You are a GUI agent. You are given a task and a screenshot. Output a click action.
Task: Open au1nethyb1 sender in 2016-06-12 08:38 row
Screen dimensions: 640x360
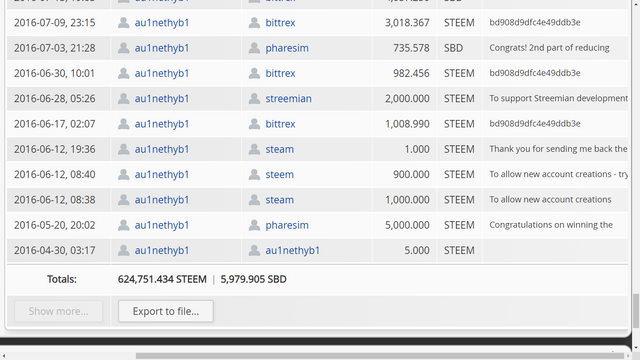pyautogui.click(x=162, y=200)
